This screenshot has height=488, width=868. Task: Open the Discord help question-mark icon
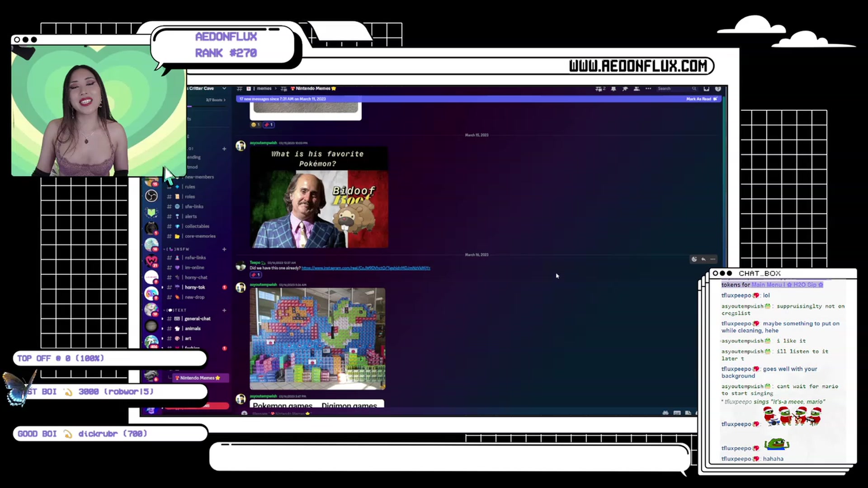pos(718,89)
